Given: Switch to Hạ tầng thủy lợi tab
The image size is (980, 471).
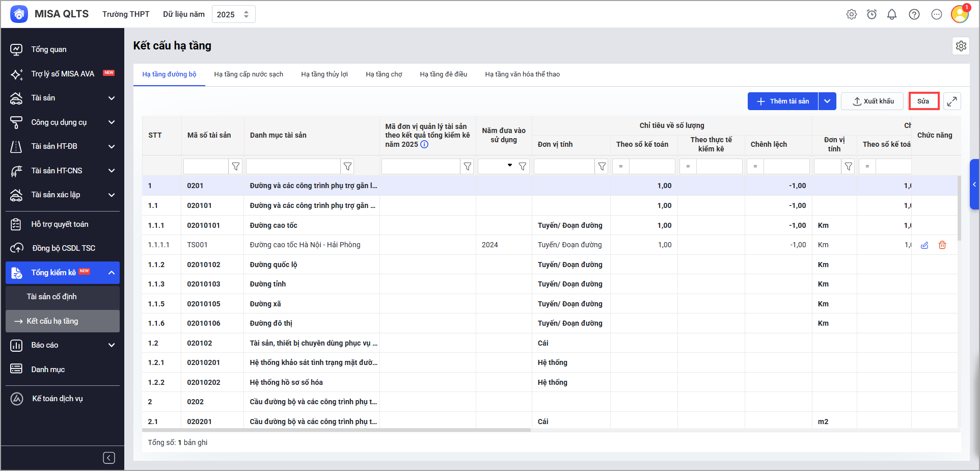Looking at the screenshot, I should (324, 74).
